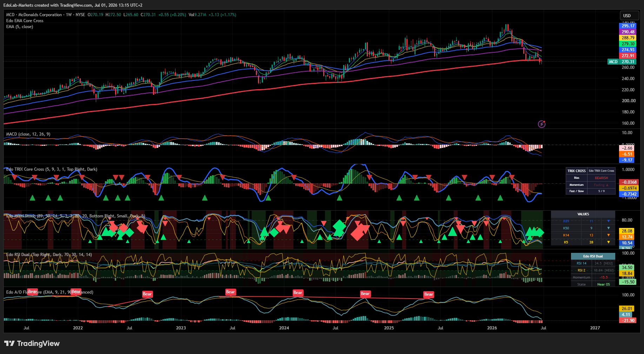Click the purple 290.48 price label

tap(628, 32)
